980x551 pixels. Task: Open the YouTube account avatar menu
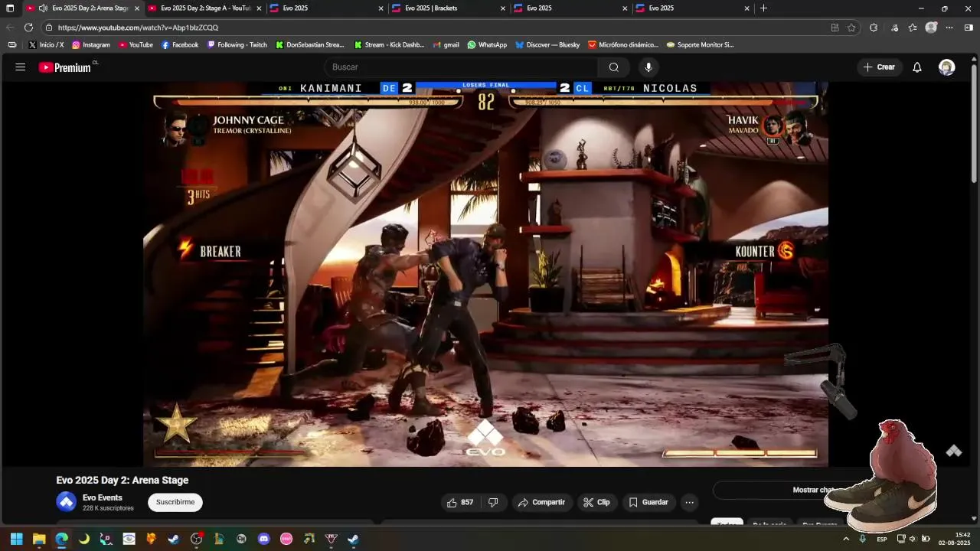[947, 67]
